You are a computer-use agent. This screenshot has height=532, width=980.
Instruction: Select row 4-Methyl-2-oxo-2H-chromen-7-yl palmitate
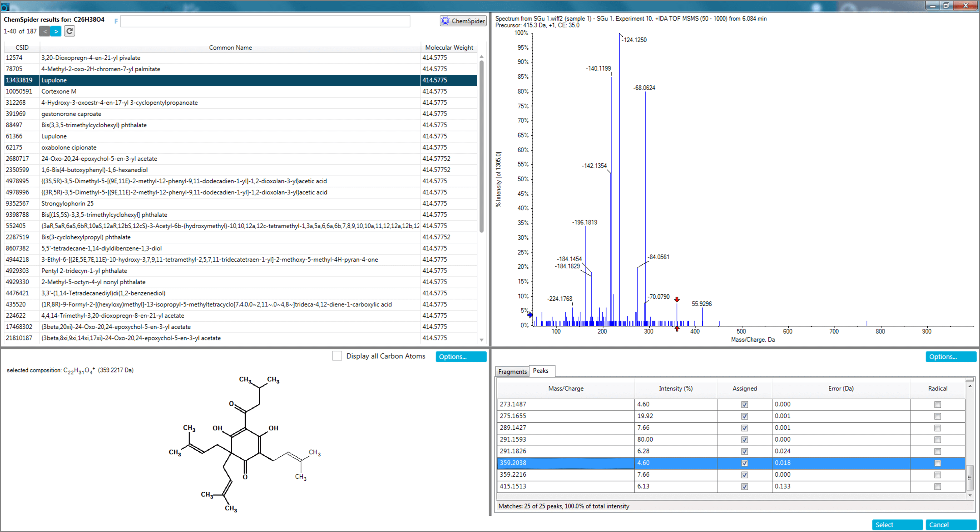[240, 69]
